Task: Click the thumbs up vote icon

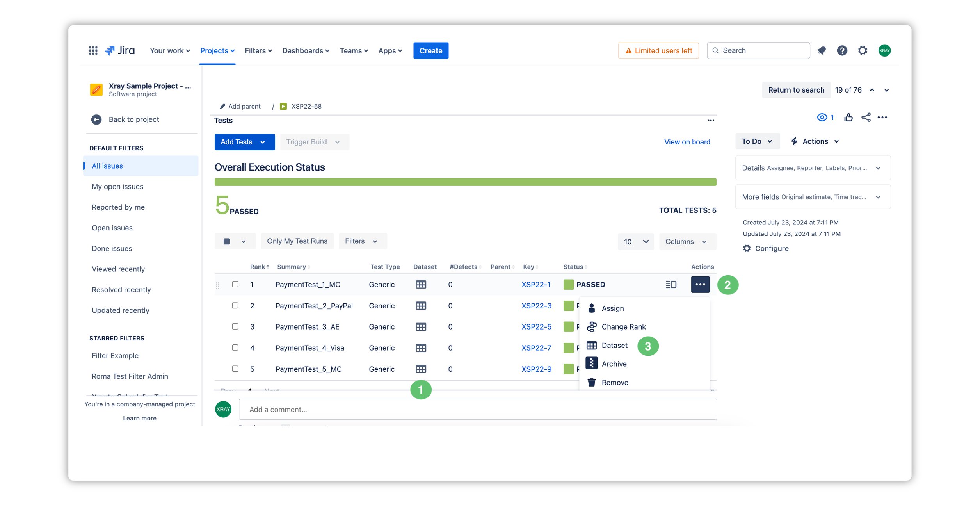Action: tap(848, 118)
